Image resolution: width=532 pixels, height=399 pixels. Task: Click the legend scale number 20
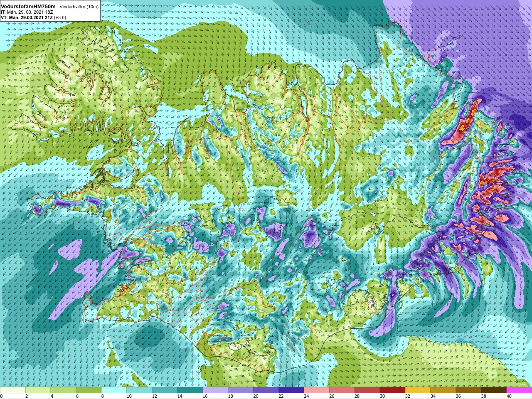[256, 396]
